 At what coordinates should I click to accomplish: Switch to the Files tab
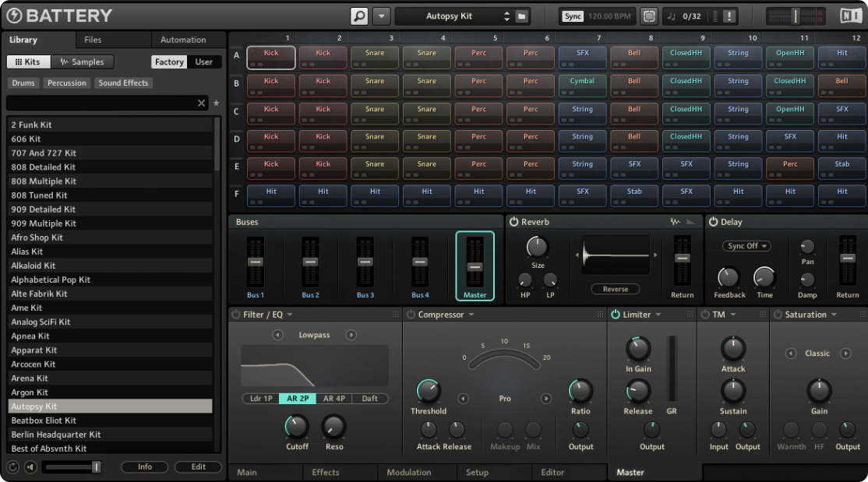pyautogui.click(x=93, y=40)
